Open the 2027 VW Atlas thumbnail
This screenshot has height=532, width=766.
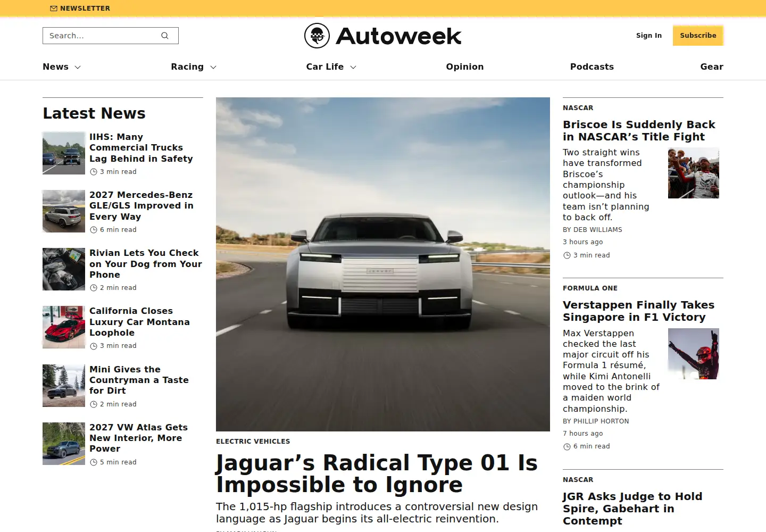(64, 444)
